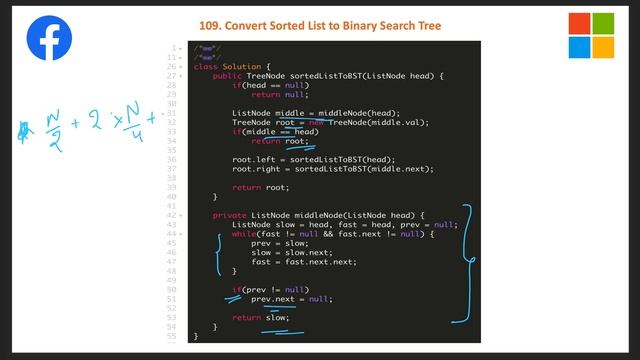Click "if(head == null)" on line 28
This screenshot has height=360, width=640.
[271, 85]
